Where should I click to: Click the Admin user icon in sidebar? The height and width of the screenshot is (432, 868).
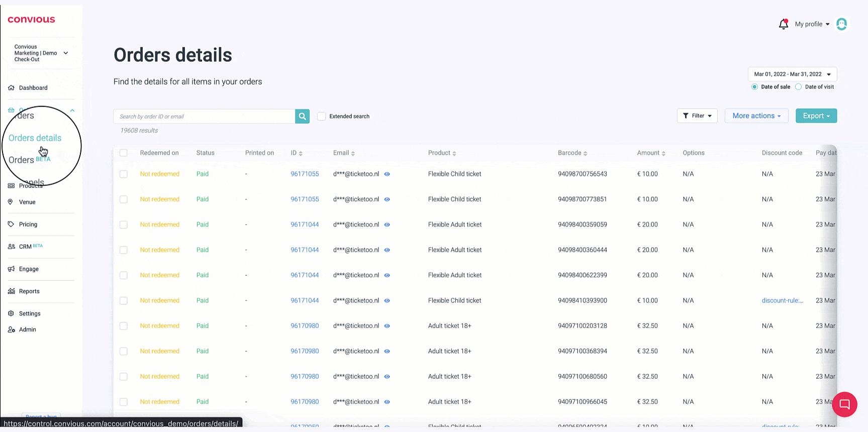(x=11, y=330)
